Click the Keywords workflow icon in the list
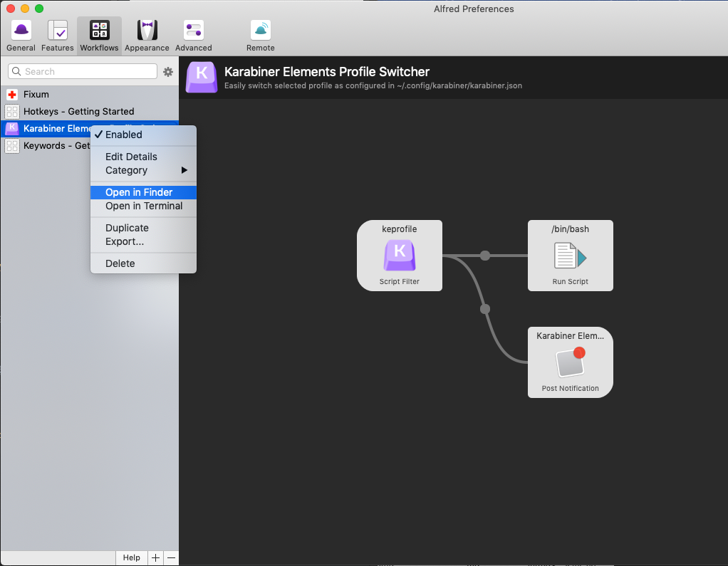This screenshot has width=728, height=566. tap(12, 146)
